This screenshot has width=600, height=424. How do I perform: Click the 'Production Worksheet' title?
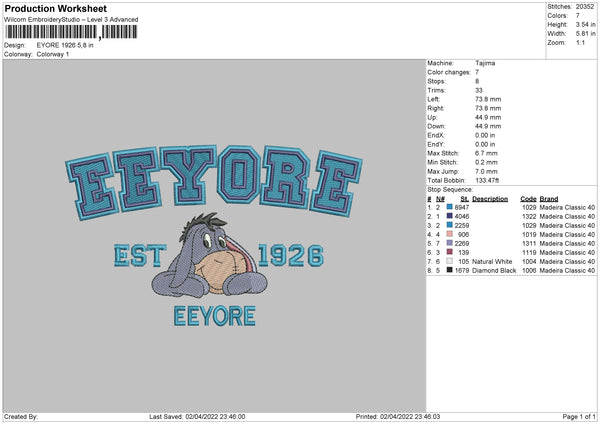pyautogui.click(x=55, y=8)
